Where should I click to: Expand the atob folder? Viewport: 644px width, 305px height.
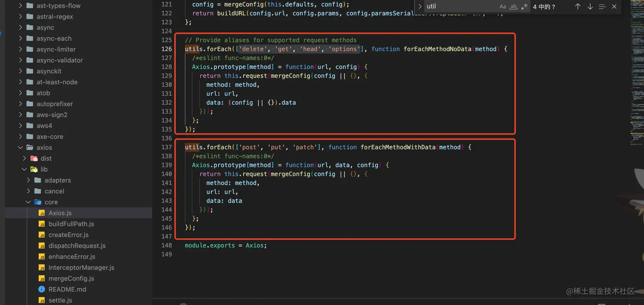[x=20, y=93]
